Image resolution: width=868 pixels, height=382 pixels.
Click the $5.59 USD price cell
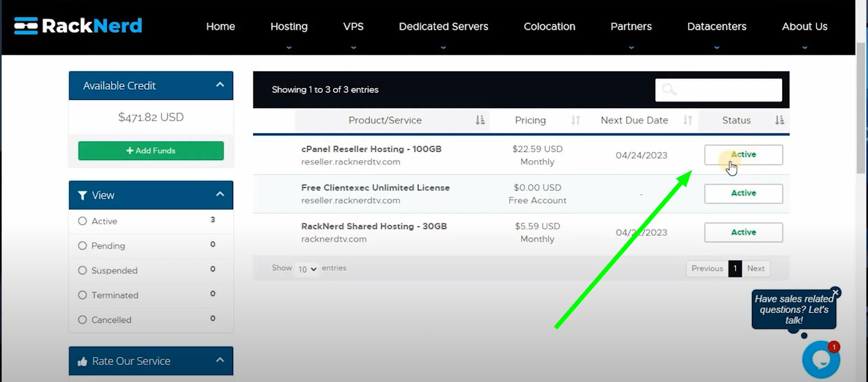tap(538, 226)
